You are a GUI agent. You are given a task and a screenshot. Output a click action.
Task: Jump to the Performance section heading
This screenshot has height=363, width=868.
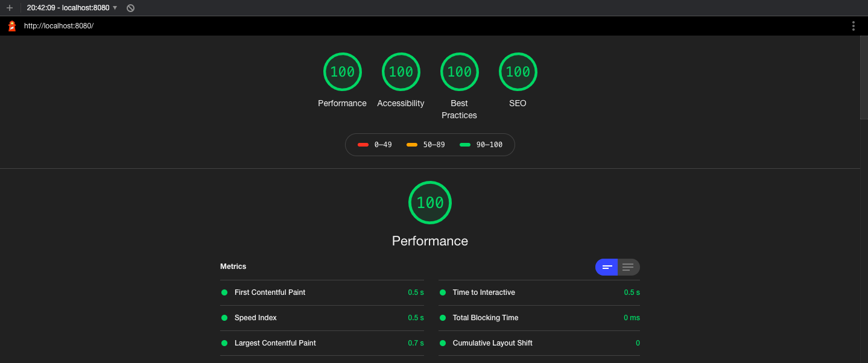(x=429, y=240)
